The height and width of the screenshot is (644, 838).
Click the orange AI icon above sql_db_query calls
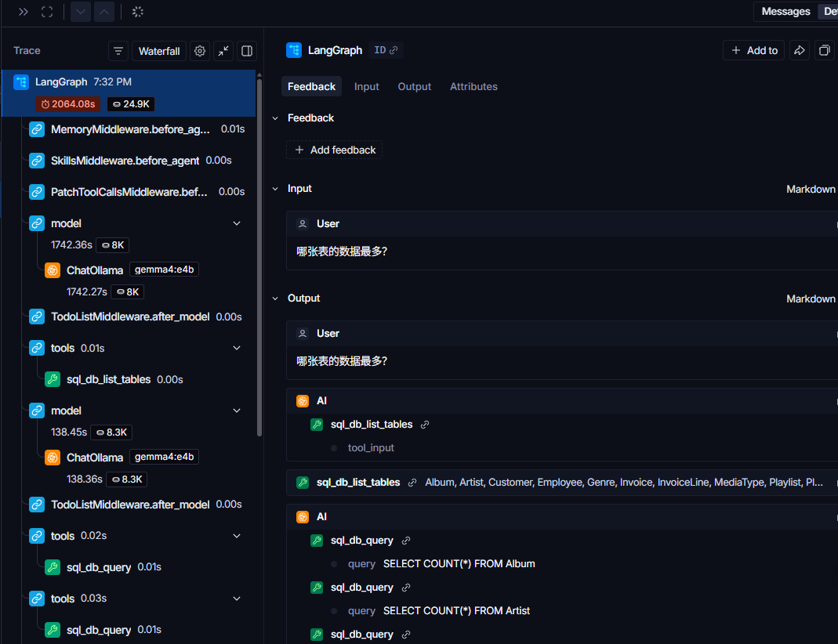(303, 517)
